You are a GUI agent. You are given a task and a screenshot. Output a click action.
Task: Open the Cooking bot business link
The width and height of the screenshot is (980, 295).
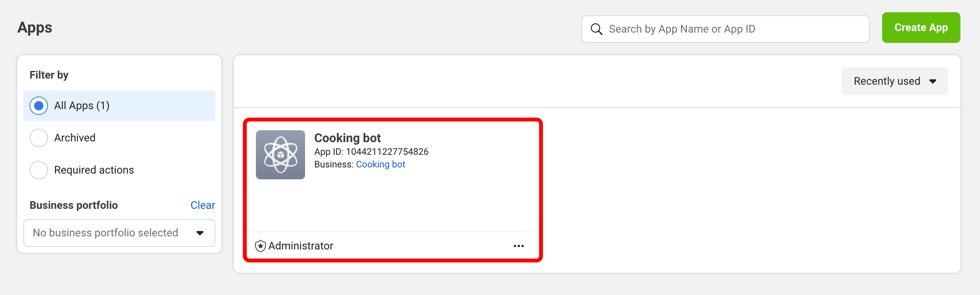pyautogui.click(x=380, y=164)
